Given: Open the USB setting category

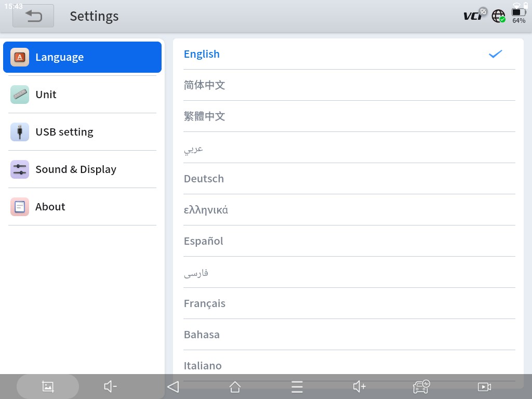Looking at the screenshot, I should tap(82, 132).
